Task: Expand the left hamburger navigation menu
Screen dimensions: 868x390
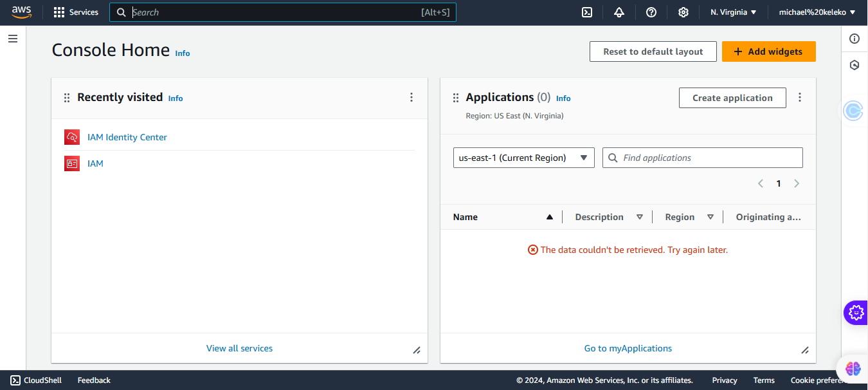Action: (x=13, y=39)
